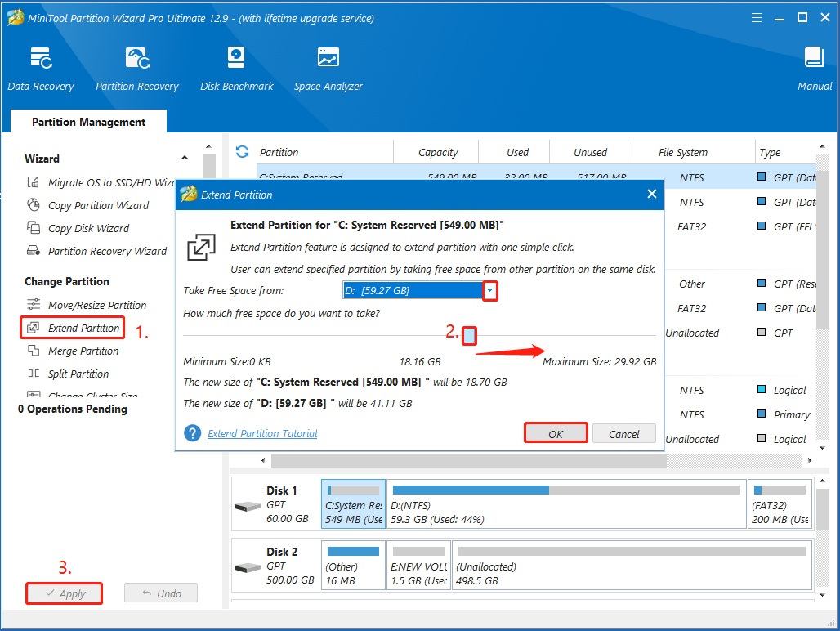Select D:(NTFS) partition block on Disk 1
This screenshot has width=840, height=631.
(566, 504)
